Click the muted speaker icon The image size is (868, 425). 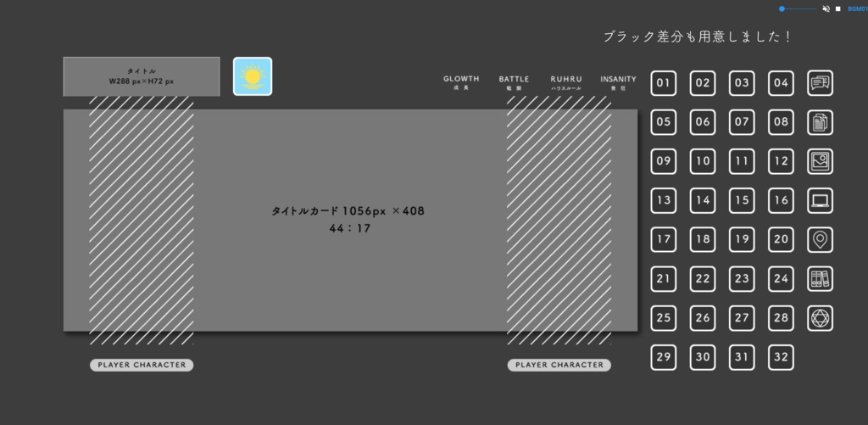826,8
